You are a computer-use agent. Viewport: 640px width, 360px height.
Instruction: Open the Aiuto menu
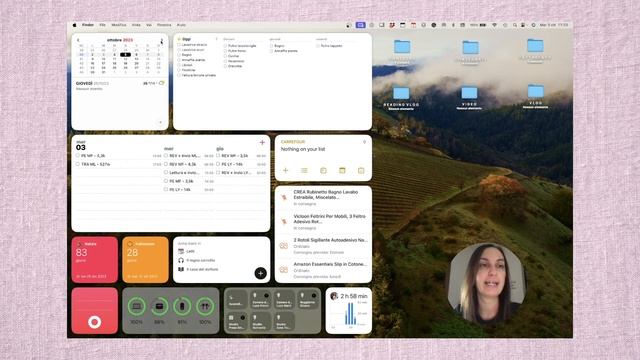pos(181,25)
